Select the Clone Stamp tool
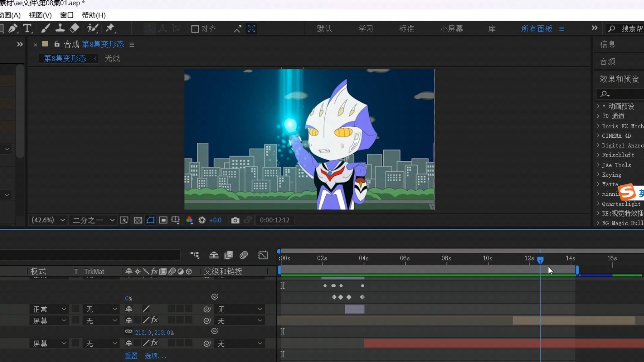 pos(60,28)
